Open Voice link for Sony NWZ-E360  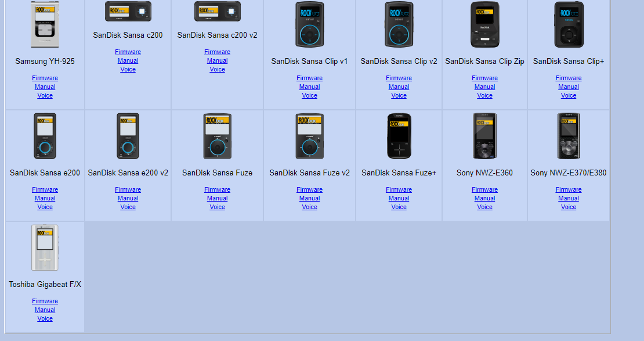[484, 207]
